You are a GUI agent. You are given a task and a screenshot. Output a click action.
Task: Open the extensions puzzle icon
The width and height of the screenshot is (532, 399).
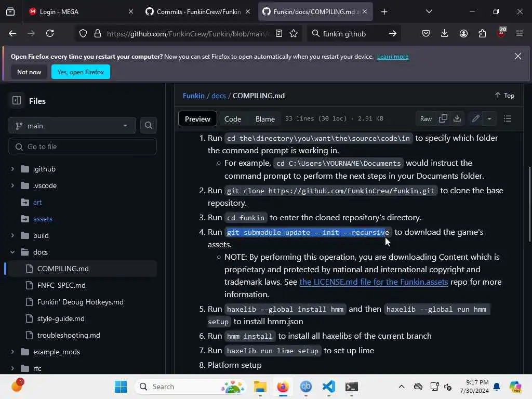click(x=482, y=33)
